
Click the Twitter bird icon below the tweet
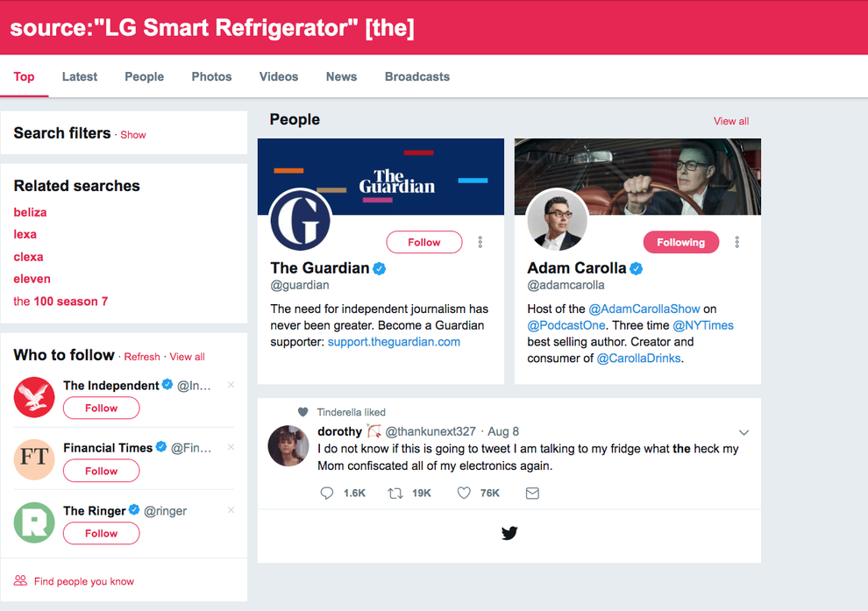(509, 532)
